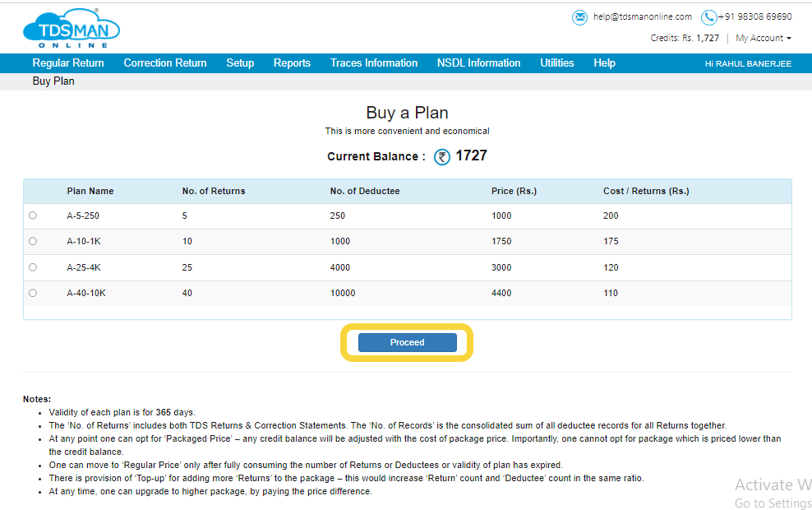Open the Setup menu
Image resolution: width=812 pixels, height=510 pixels.
coord(240,63)
